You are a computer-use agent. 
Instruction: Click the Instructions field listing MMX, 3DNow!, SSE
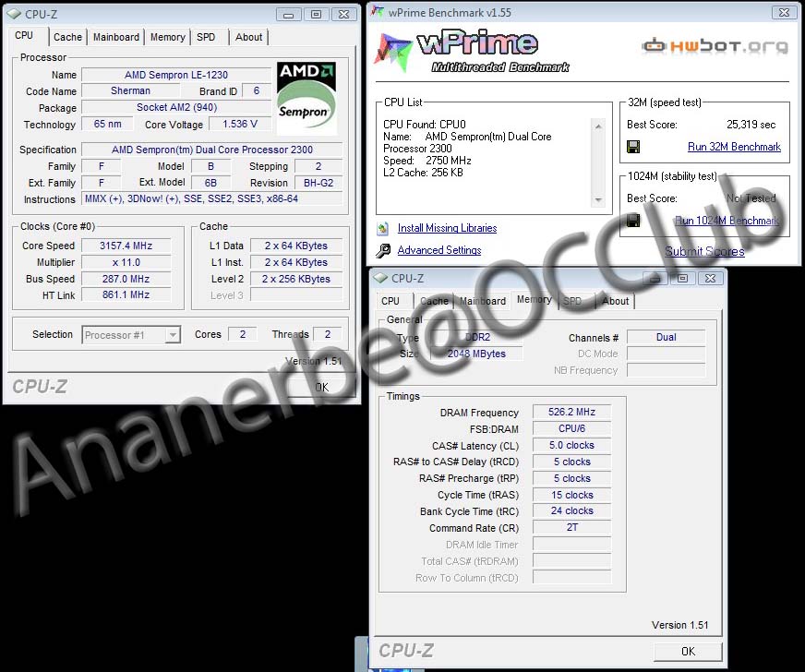[x=212, y=198]
